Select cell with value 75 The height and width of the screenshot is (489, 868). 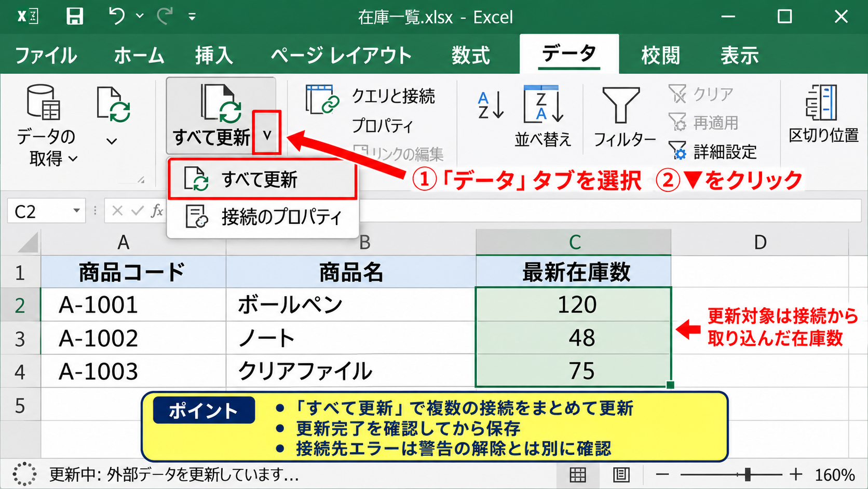tap(574, 371)
